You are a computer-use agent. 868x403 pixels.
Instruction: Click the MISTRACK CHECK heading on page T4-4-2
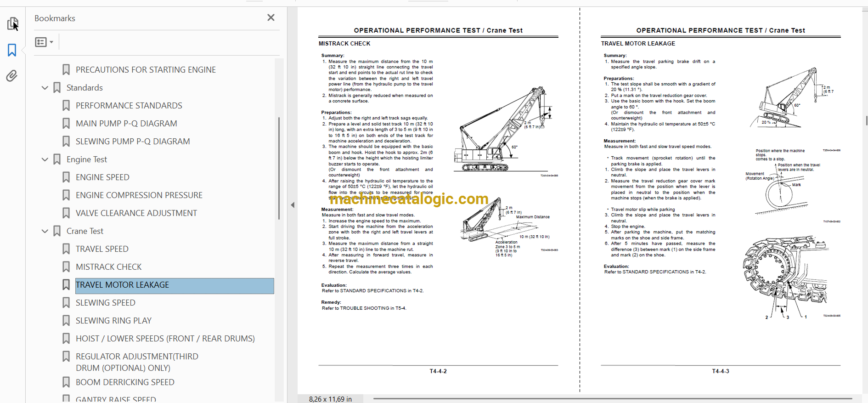click(344, 44)
